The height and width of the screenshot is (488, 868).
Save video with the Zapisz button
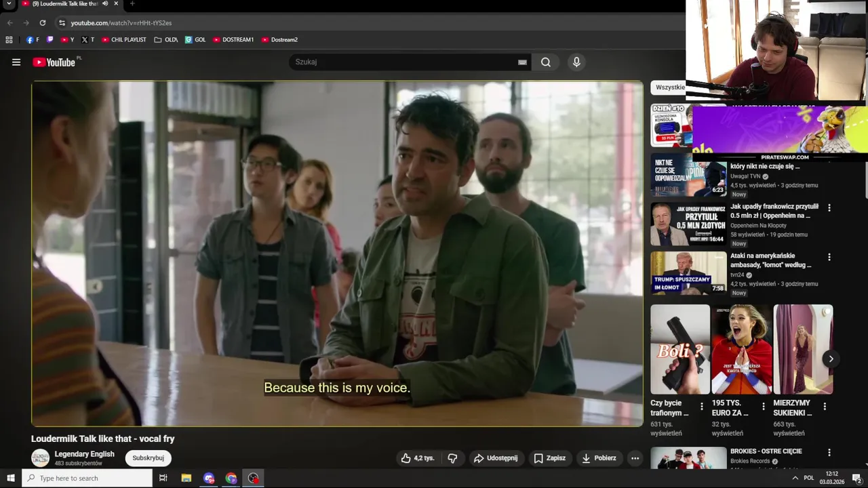tap(549, 458)
